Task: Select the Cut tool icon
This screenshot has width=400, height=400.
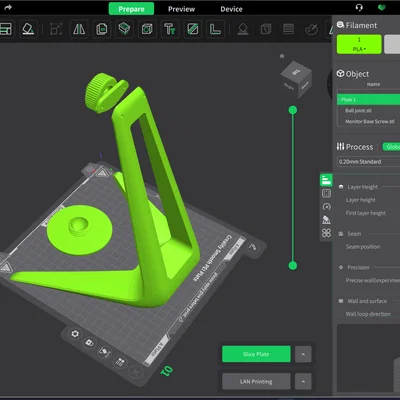Action: (x=192, y=29)
